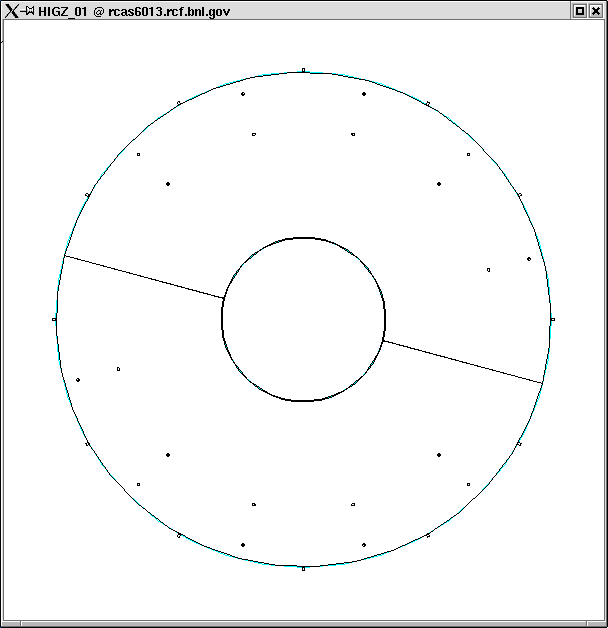Screen dimensions: 608x628
Task: Click the pin icon beside the title
Action: coord(28,11)
